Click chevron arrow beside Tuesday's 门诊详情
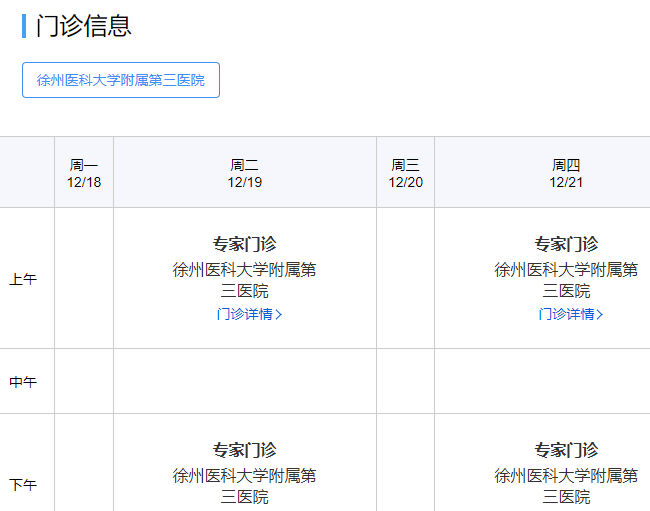The width and height of the screenshot is (650, 511). [279, 314]
